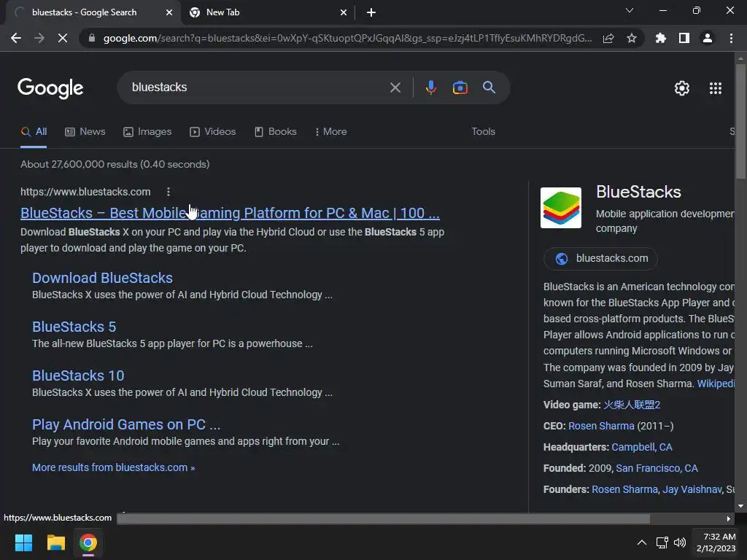Click the horizontal page scrollbar
The height and width of the screenshot is (560, 747).
[x=384, y=518]
